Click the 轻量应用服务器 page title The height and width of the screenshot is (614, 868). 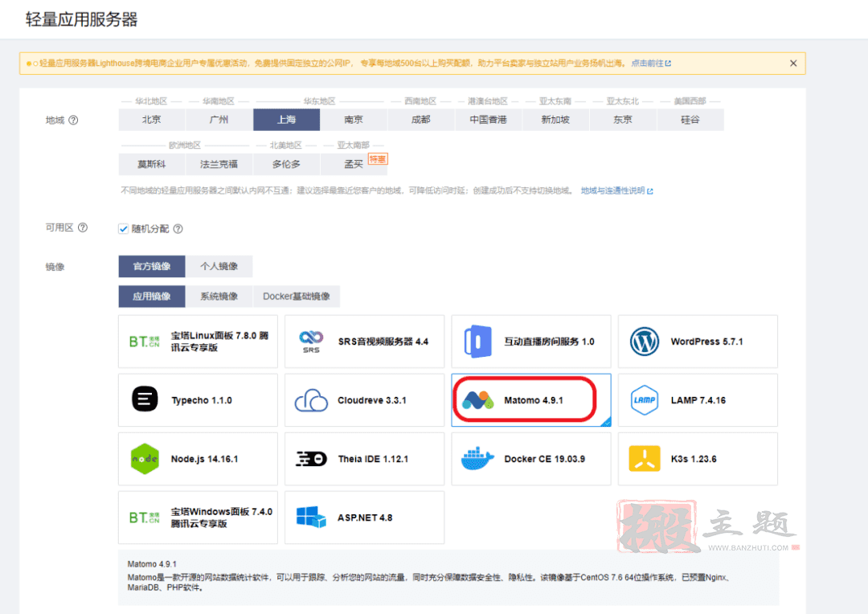point(81,19)
